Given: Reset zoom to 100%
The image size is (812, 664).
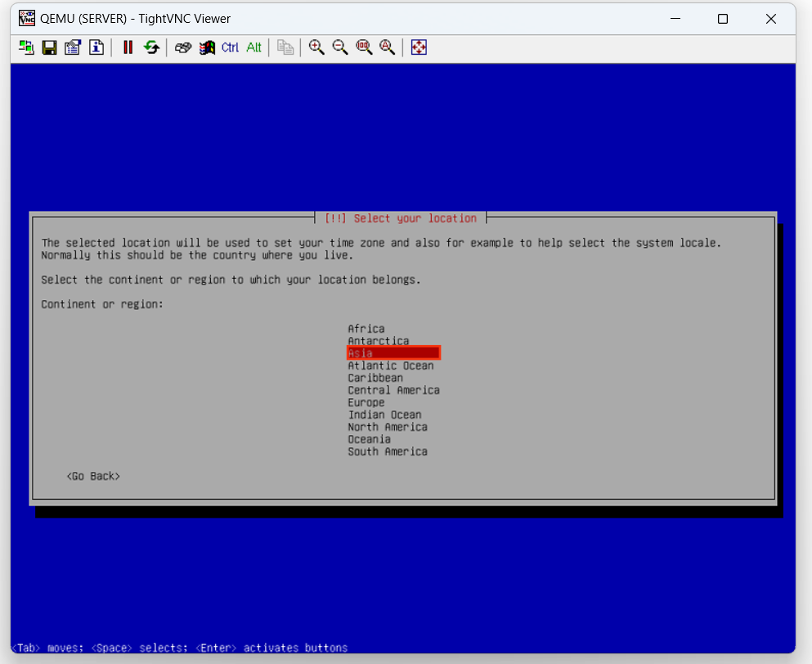Looking at the screenshot, I should (x=364, y=47).
